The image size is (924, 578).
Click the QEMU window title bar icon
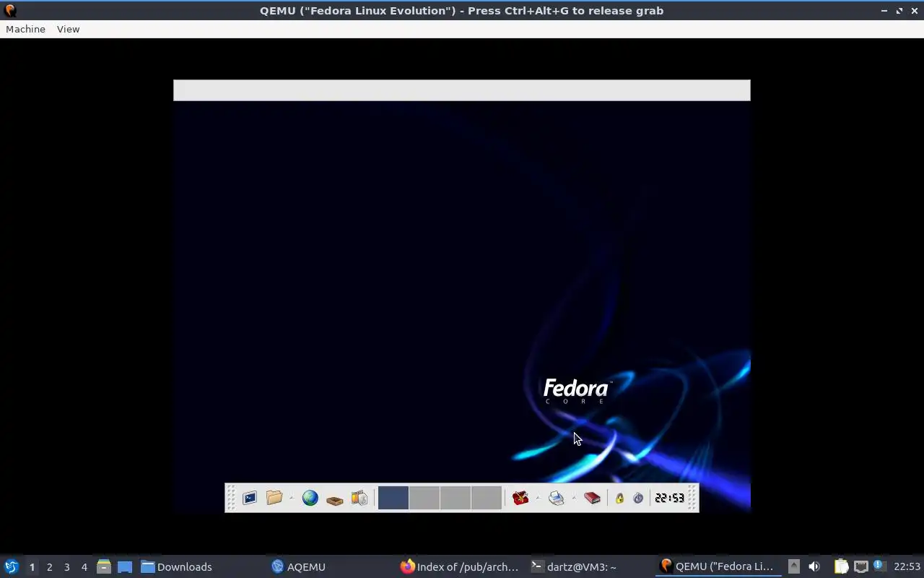[x=10, y=10]
